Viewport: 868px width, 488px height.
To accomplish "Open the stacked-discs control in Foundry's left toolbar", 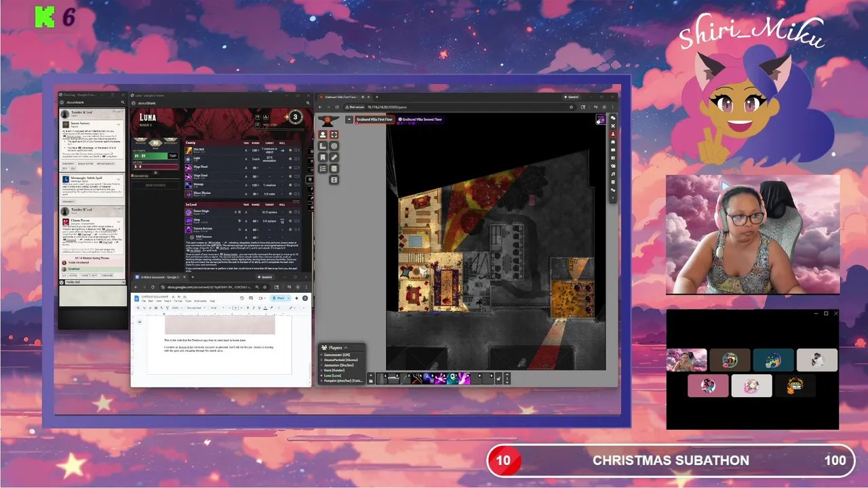I will coord(334,169).
